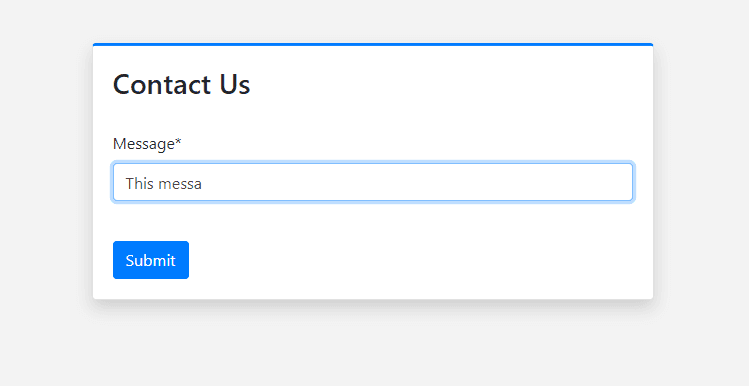Viewport: 749px width, 386px height.
Task: Click the blue Submit button
Action: click(x=151, y=260)
